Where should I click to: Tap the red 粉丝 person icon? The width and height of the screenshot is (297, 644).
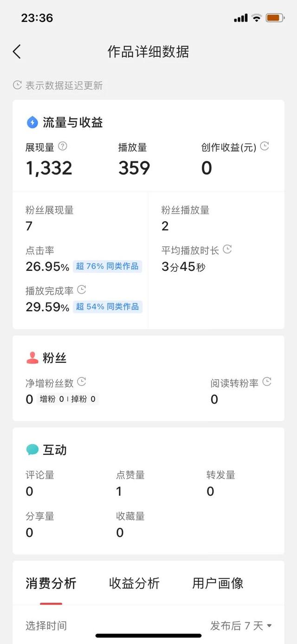(x=32, y=358)
